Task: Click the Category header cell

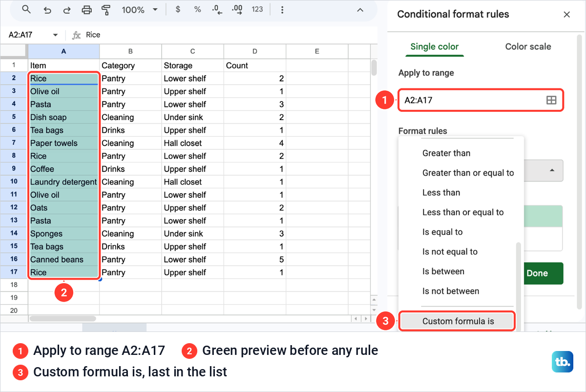Action: [130, 65]
